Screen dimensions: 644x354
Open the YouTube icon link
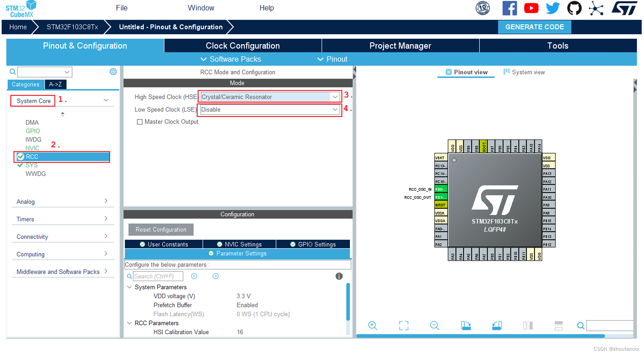click(x=531, y=8)
